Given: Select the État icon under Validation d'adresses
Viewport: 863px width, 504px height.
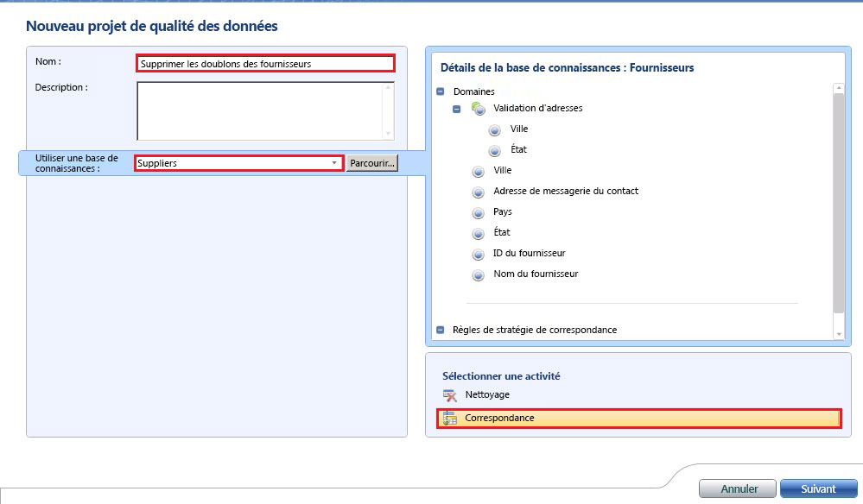Looking at the screenshot, I should pos(494,149).
